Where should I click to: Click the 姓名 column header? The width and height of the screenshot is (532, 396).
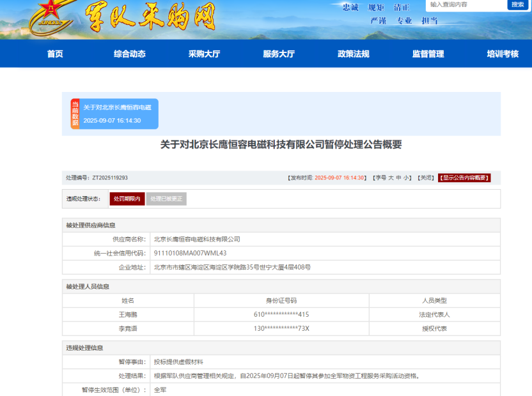pos(128,301)
